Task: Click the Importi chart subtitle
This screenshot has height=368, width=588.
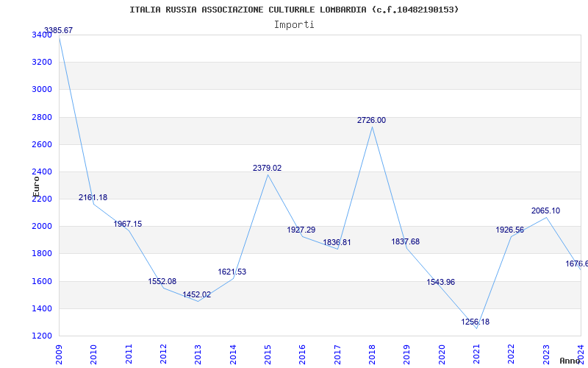Action: click(294, 25)
